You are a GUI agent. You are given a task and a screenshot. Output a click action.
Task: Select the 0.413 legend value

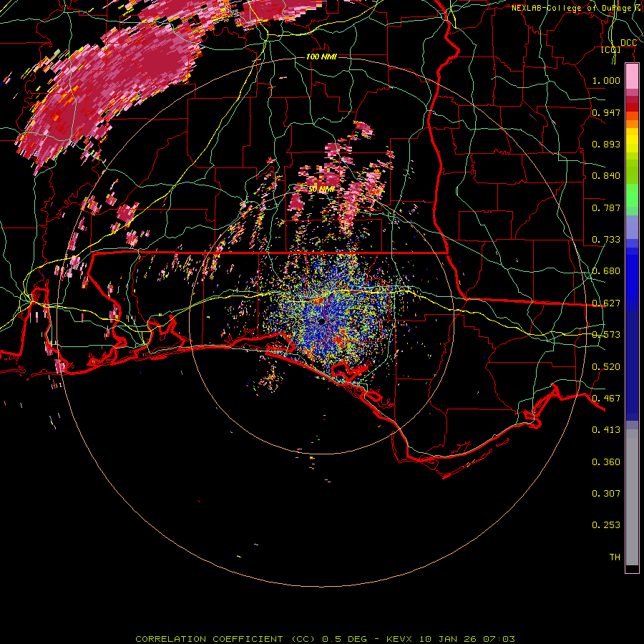tap(606, 430)
